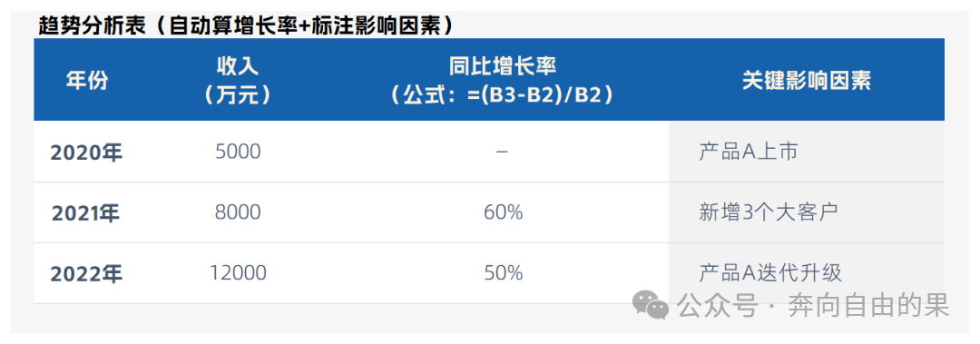Click the 50% growth rate cell
980x344 pixels.
pos(503,272)
